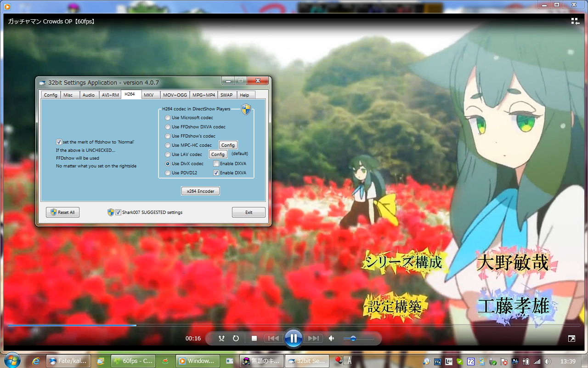Click the disc tray icon left of FFa

427,361
